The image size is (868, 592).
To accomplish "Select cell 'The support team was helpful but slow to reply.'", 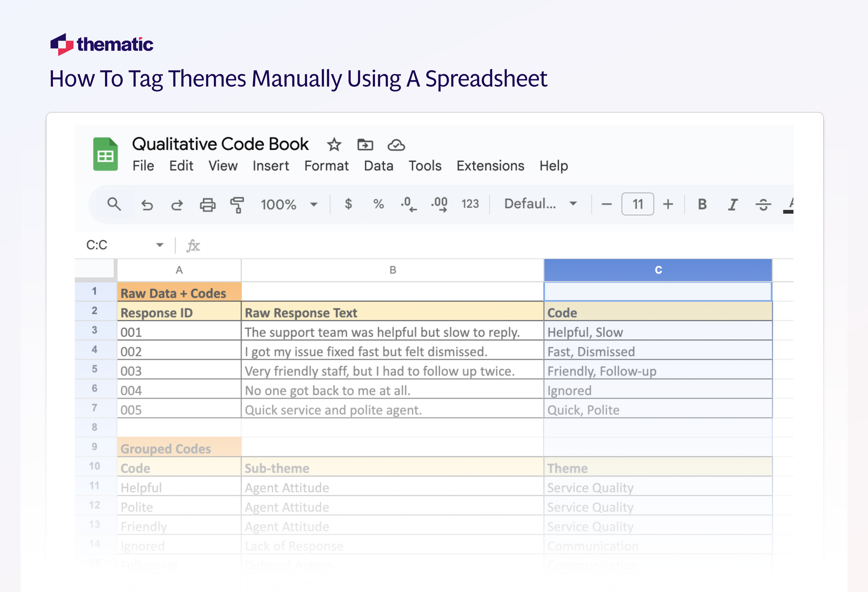I will pos(393,331).
